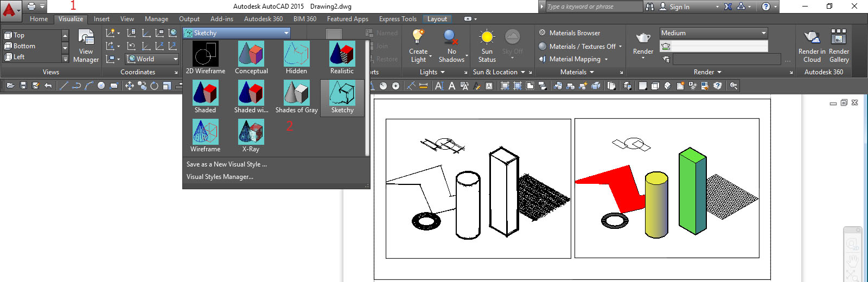
Task: Expand the views list gallery
Action: pos(65,59)
